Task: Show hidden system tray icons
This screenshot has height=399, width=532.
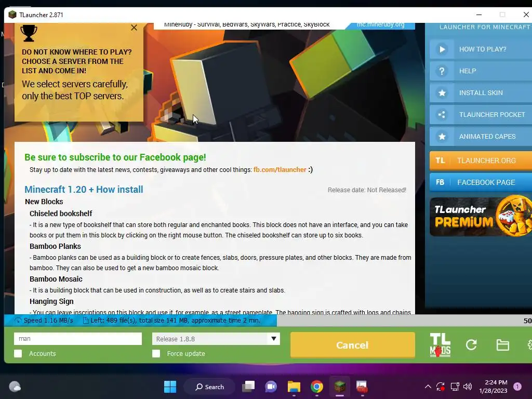Action: tap(428, 387)
